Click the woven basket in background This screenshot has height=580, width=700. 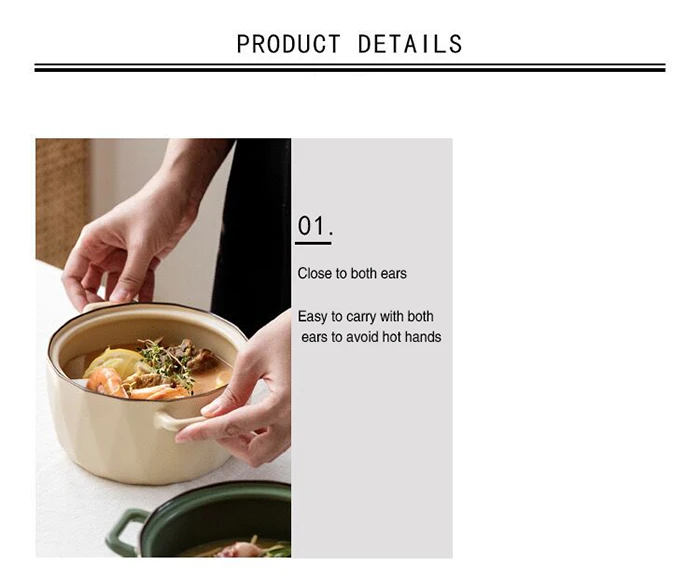(62, 201)
